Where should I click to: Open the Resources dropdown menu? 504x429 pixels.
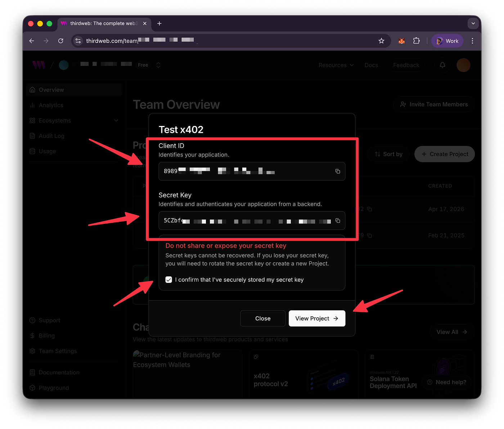click(x=336, y=65)
